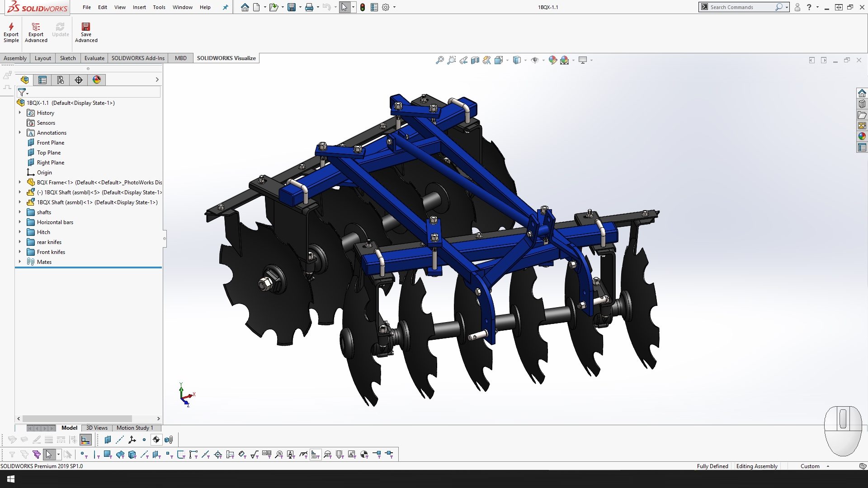Pin the menu bar with pushpin
This screenshot has width=868, height=488.
pyautogui.click(x=225, y=7)
